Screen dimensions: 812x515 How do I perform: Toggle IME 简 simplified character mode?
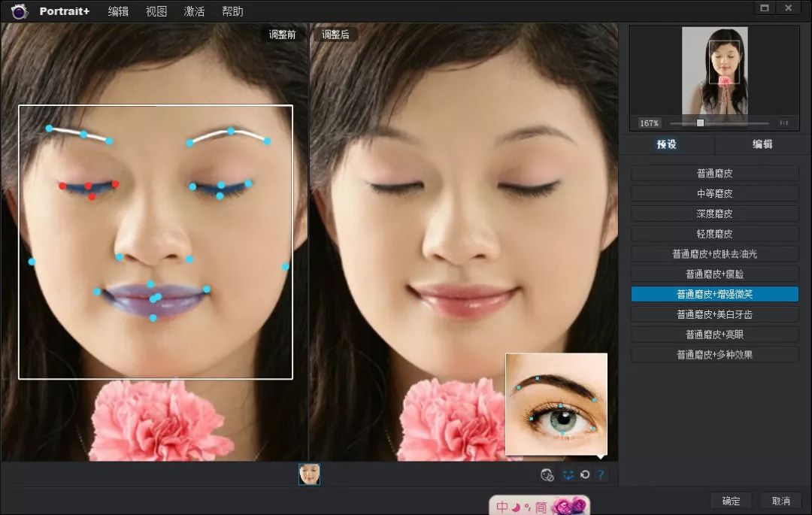[541, 507]
